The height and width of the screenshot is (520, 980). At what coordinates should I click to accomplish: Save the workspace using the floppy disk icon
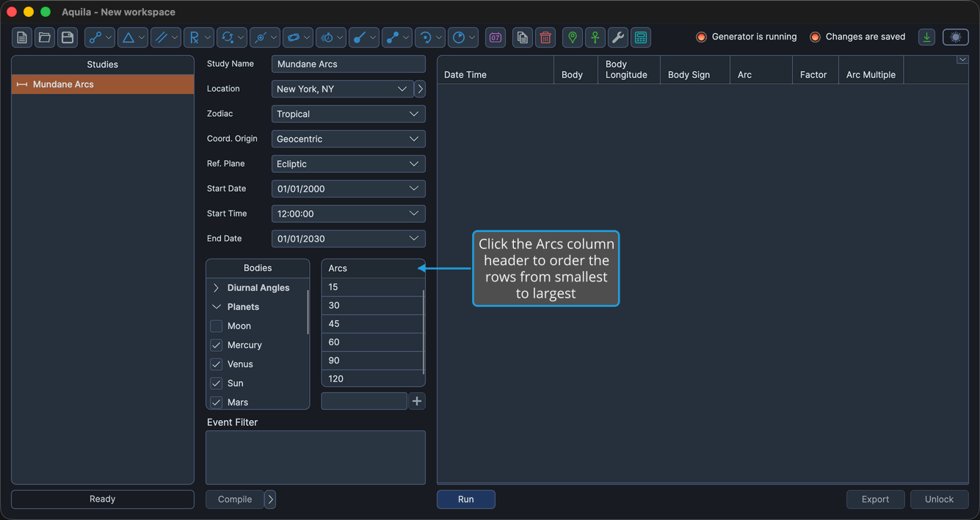pos(68,37)
